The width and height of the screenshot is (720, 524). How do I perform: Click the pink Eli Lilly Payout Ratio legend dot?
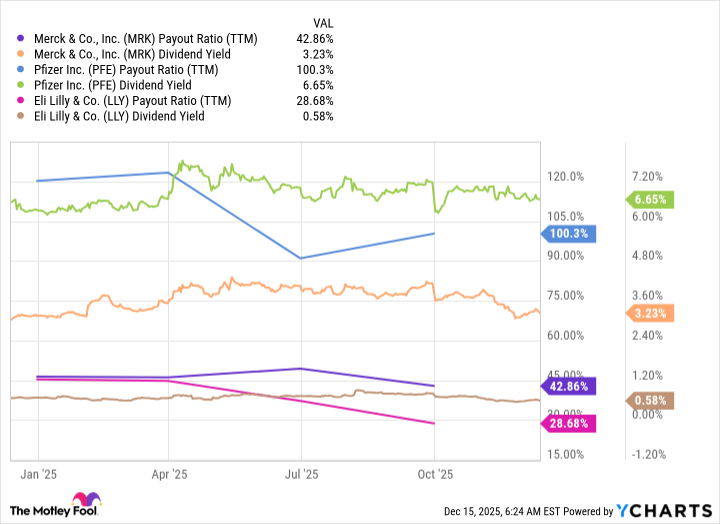pyautogui.click(x=22, y=101)
